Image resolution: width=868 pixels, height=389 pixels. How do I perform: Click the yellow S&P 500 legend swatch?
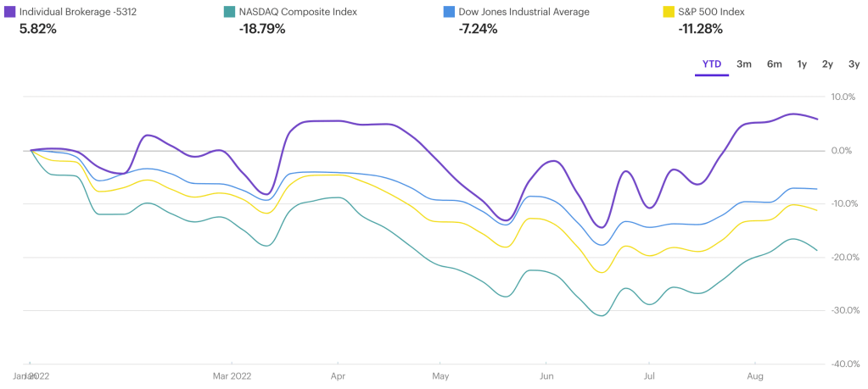[x=668, y=12]
